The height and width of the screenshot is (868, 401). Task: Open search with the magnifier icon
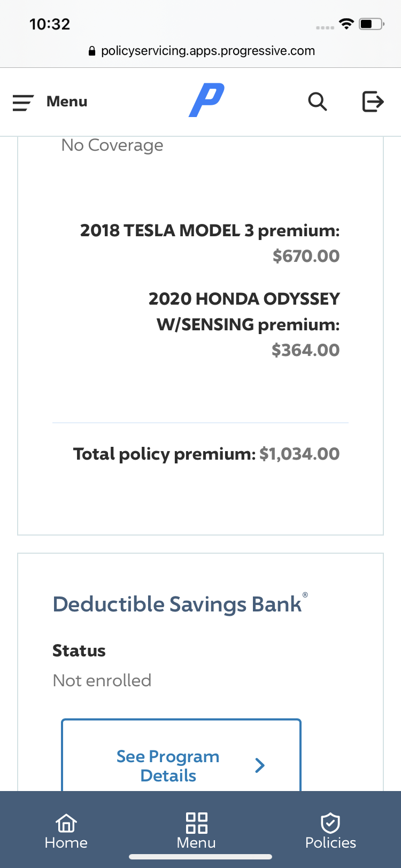[317, 101]
